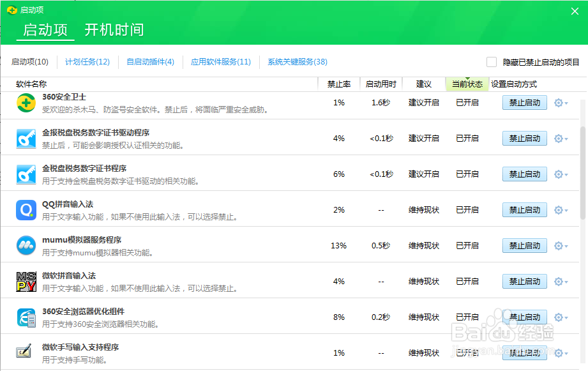Select the 360安全卫士 name text
The height and width of the screenshot is (371, 588).
(x=64, y=97)
